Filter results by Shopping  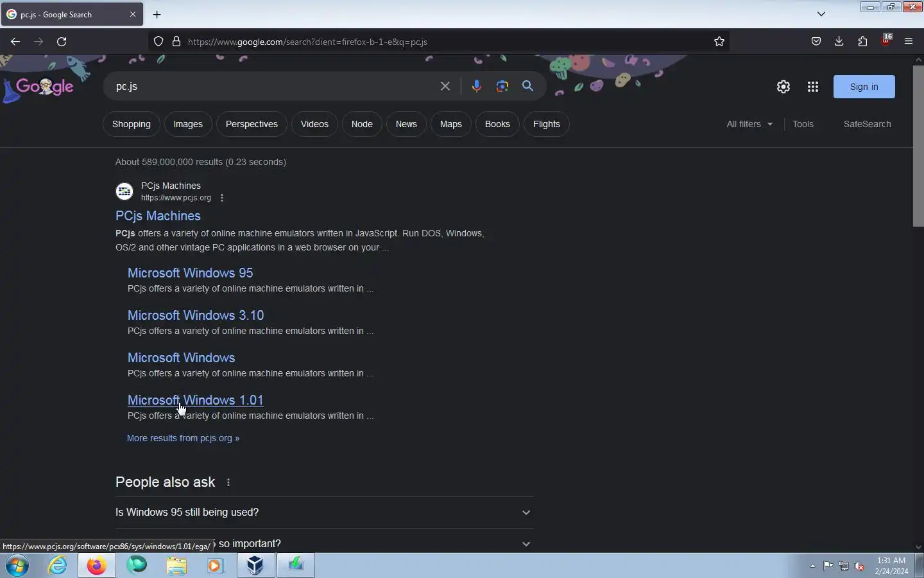coord(132,124)
